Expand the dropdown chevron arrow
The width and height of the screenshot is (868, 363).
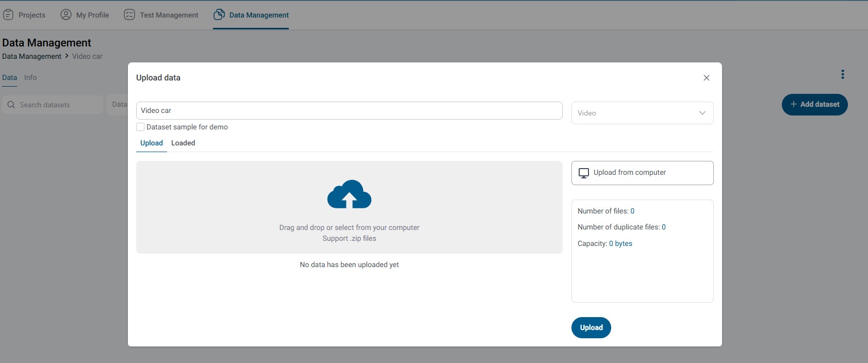702,113
